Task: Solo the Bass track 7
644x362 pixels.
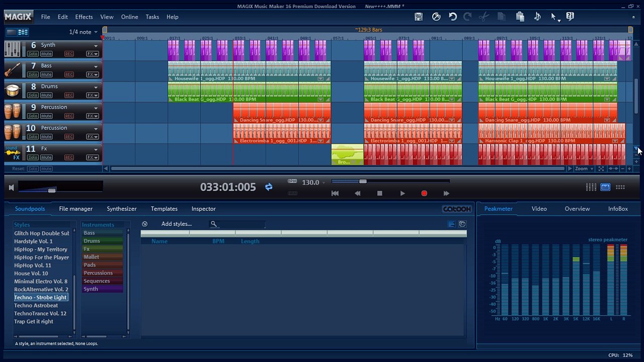Action: (x=33, y=74)
